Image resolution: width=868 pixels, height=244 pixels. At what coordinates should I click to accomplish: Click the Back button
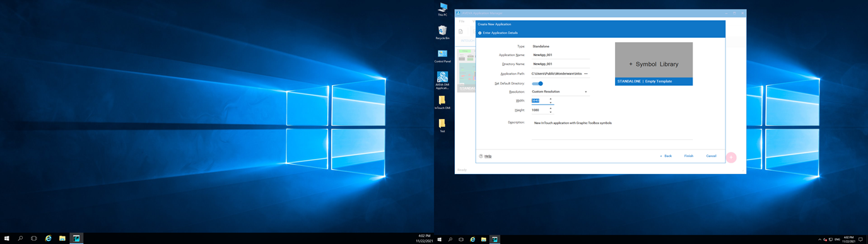point(666,156)
